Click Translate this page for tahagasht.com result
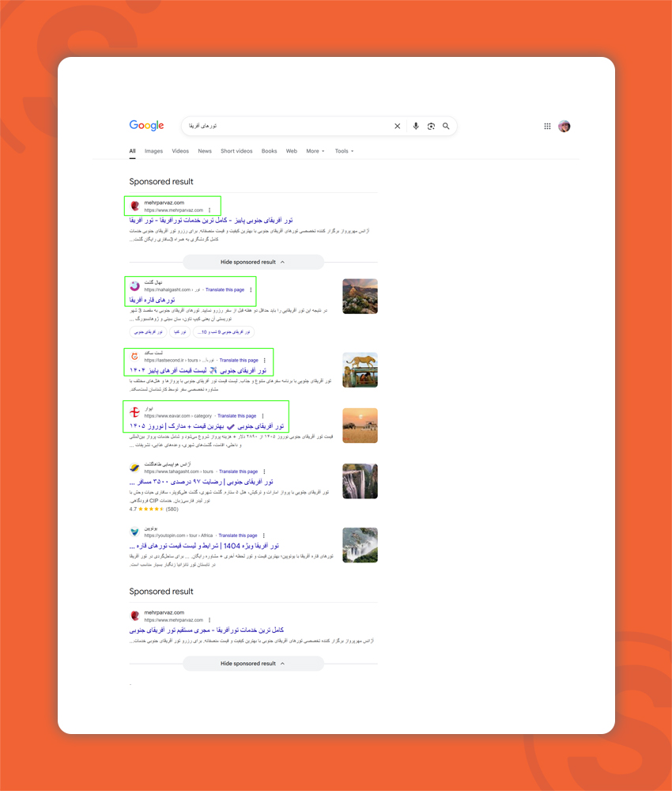Screen dimensions: 672x791 pos(239,471)
